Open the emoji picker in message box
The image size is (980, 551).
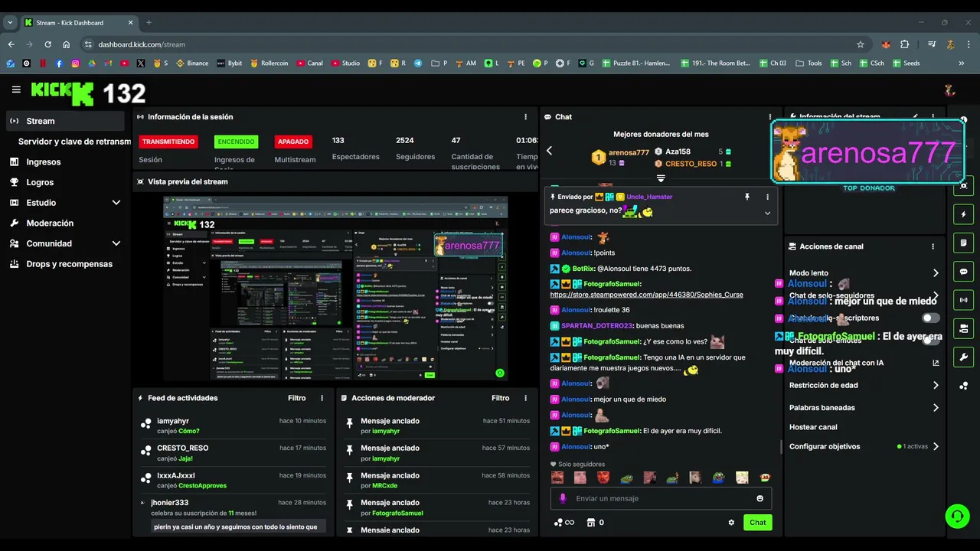tap(759, 498)
